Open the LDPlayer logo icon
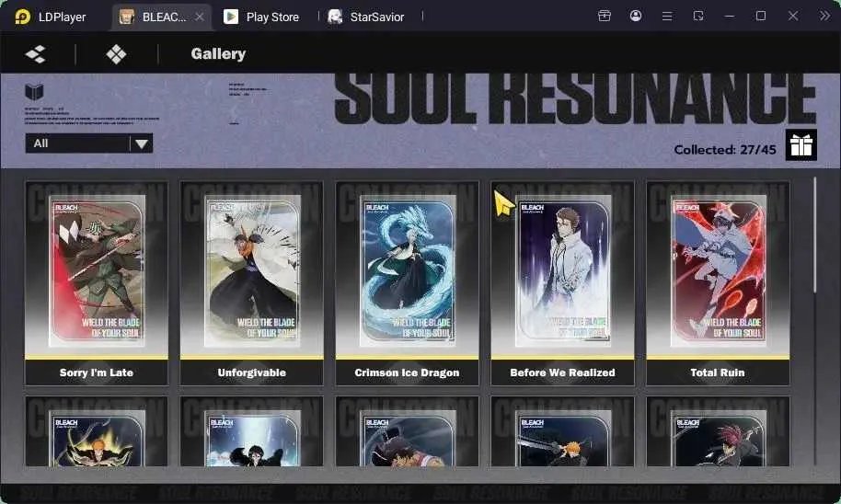Image resolution: width=841 pixels, height=504 pixels. click(x=22, y=17)
